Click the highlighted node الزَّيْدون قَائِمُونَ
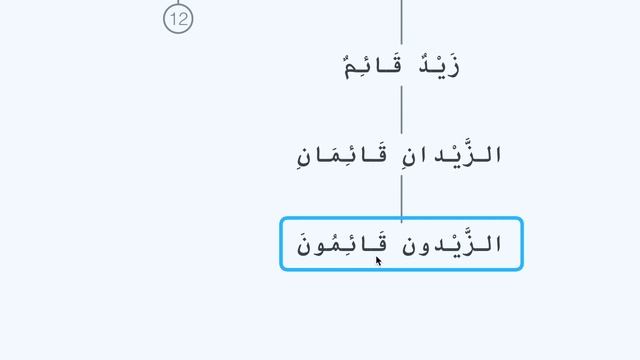The width and height of the screenshot is (640, 360). click(x=401, y=244)
